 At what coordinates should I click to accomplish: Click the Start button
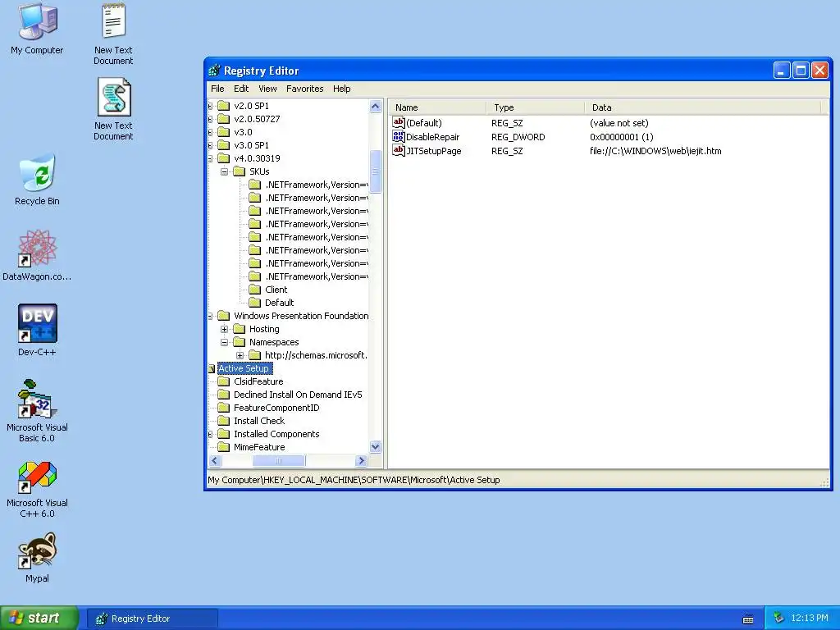click(39, 618)
